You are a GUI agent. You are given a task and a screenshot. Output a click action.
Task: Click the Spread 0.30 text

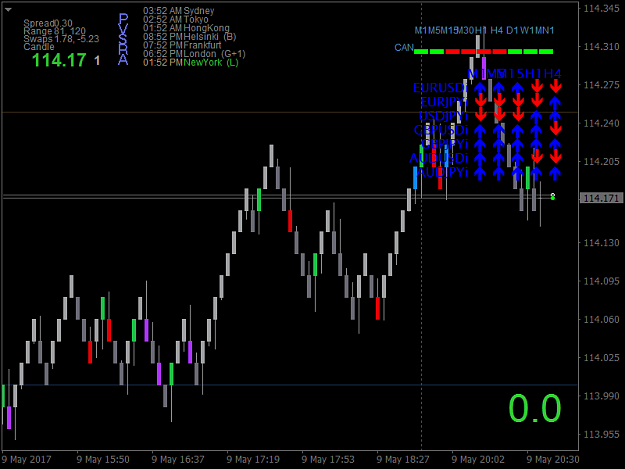coord(48,24)
